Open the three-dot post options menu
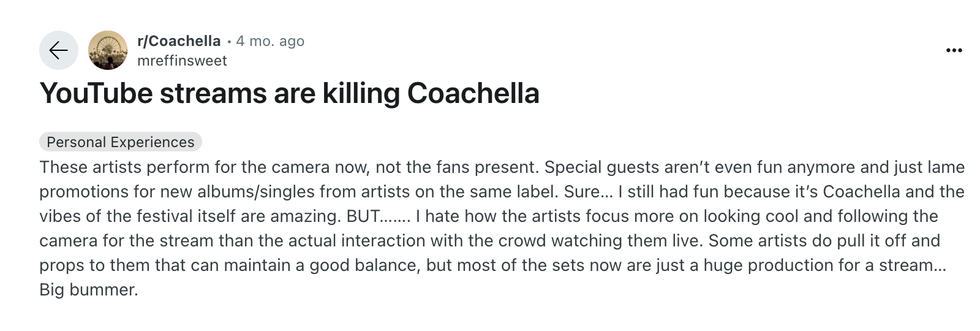The width and height of the screenshot is (980, 331). tap(954, 50)
